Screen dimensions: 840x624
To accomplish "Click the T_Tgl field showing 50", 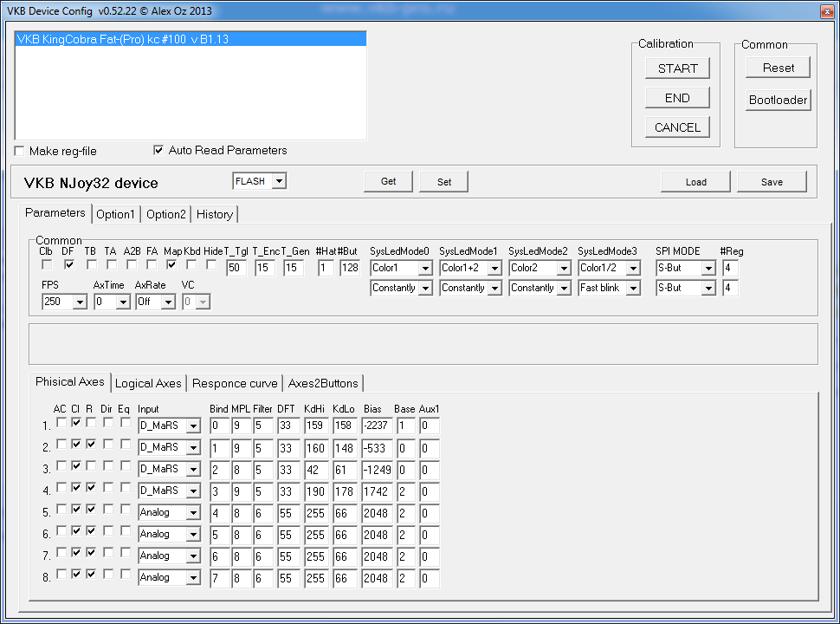I will click(236, 268).
